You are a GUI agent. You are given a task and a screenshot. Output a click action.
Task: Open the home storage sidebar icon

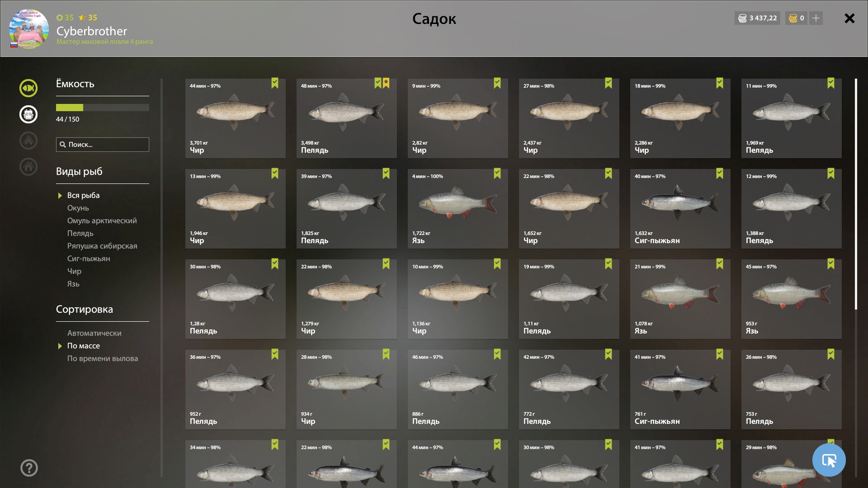coord(28,167)
